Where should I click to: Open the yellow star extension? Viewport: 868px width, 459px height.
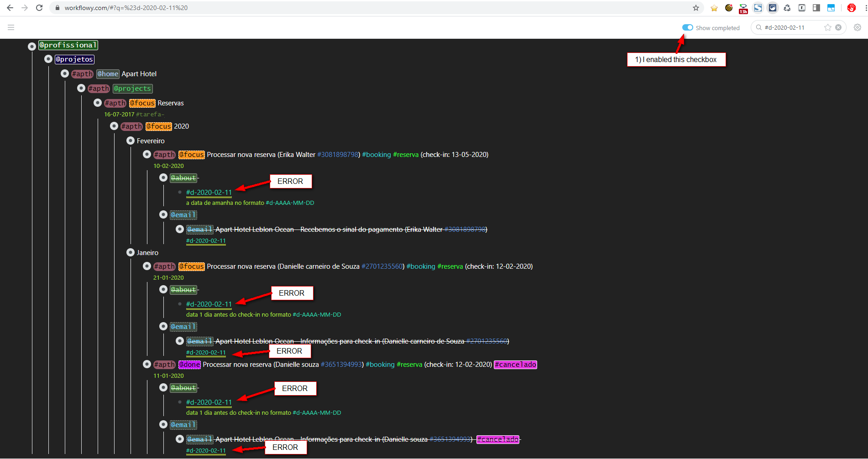pyautogui.click(x=714, y=8)
